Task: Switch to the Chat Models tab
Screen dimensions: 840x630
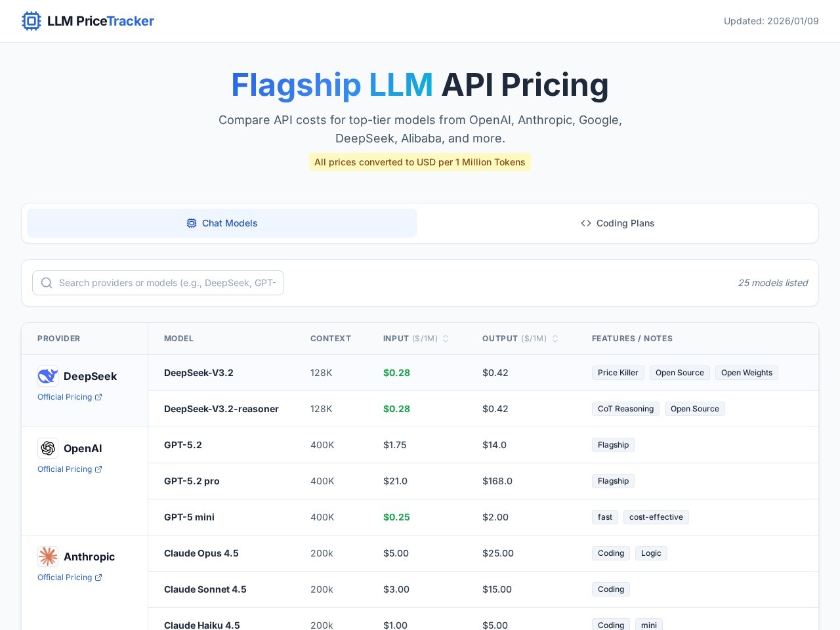Action: 222,223
